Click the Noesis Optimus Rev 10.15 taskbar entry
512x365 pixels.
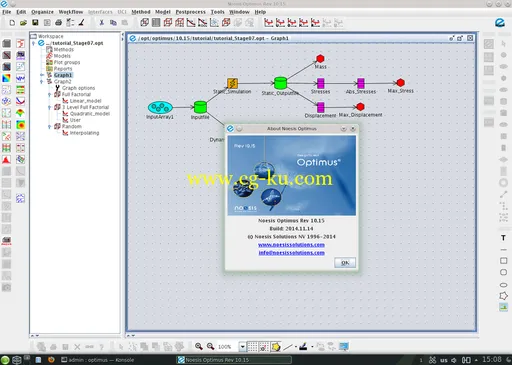(x=233, y=360)
